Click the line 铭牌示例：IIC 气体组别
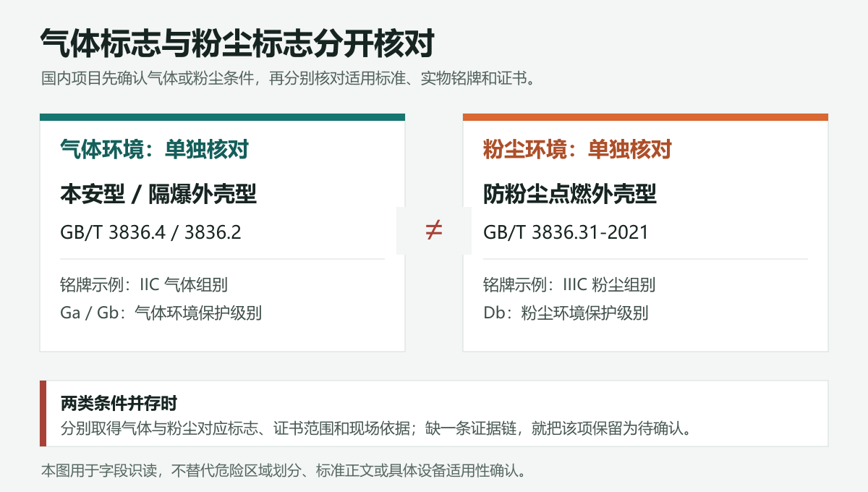868x492 pixels. tap(144, 284)
